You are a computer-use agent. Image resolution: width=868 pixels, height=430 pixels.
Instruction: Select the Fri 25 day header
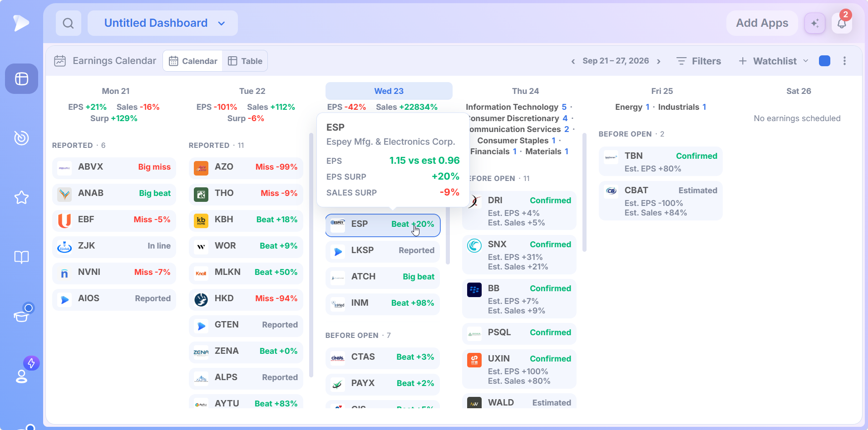(x=662, y=91)
